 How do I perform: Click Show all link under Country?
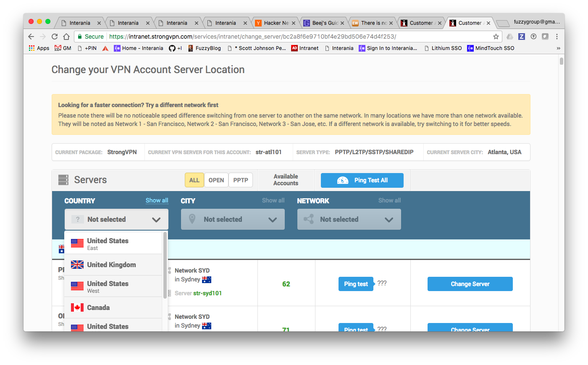(x=157, y=200)
